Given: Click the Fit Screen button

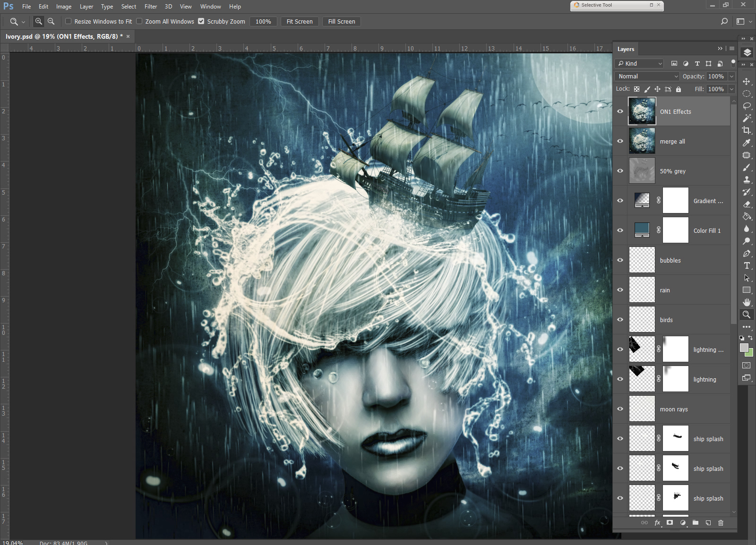Looking at the screenshot, I should 299,22.
